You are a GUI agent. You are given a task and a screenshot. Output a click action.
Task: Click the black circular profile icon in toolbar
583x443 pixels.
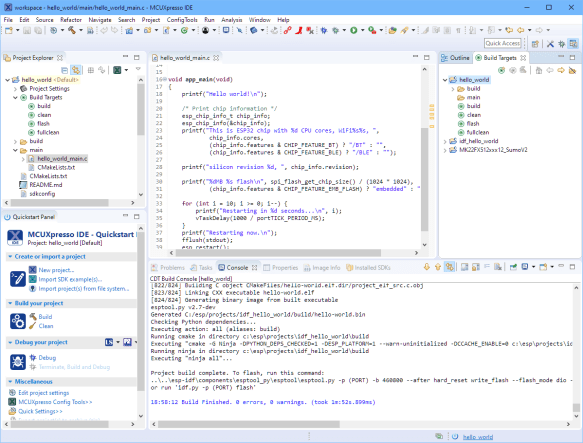205,30
